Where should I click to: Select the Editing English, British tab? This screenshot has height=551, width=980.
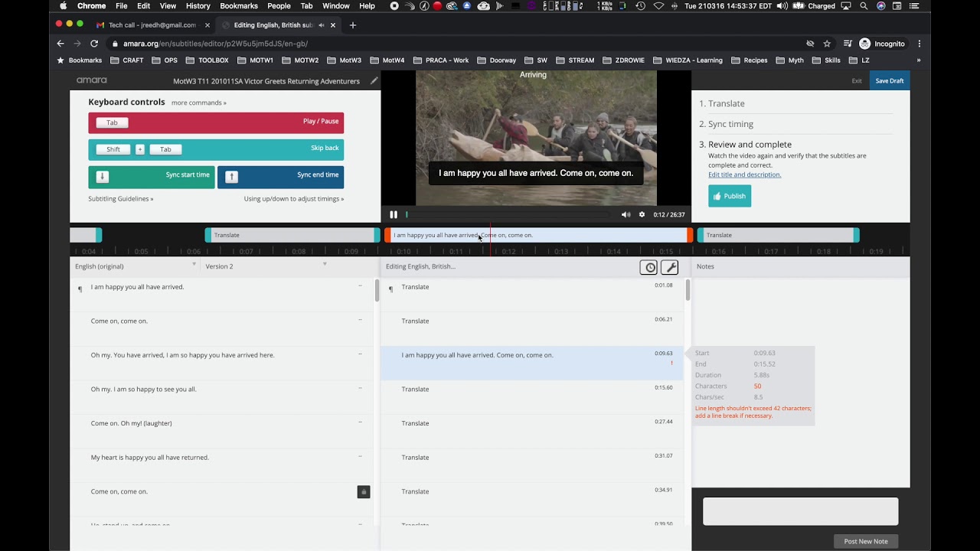tap(279, 25)
